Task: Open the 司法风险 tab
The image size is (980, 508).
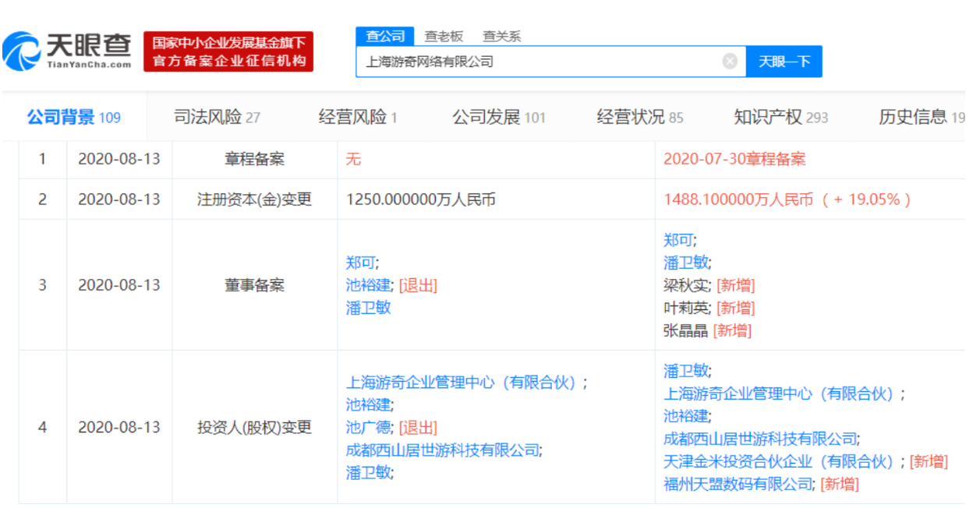Action: coord(216,118)
